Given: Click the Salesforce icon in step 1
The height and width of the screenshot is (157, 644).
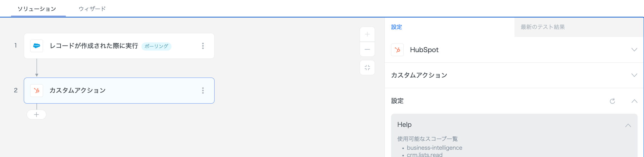Looking at the screenshot, I should coord(37,46).
